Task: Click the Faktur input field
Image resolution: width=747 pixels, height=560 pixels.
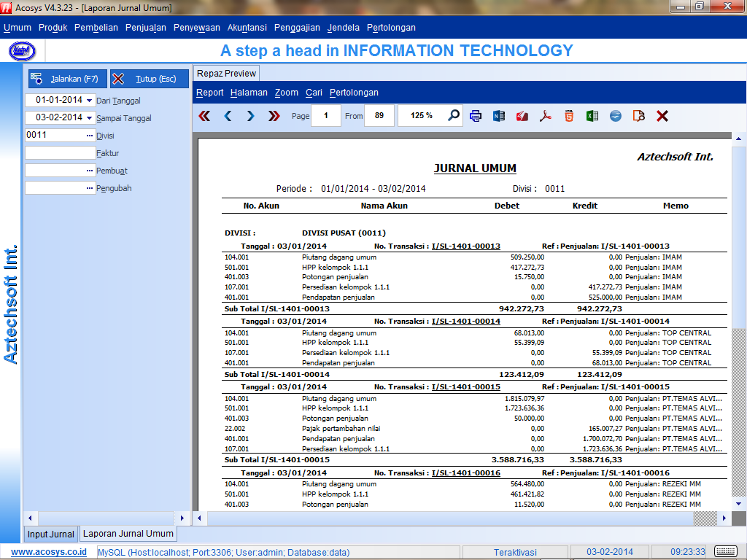Action: click(x=60, y=153)
